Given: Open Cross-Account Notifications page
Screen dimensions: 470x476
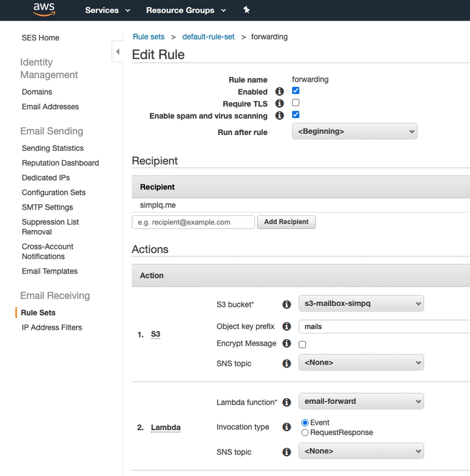Looking at the screenshot, I should pyautogui.click(x=48, y=251).
